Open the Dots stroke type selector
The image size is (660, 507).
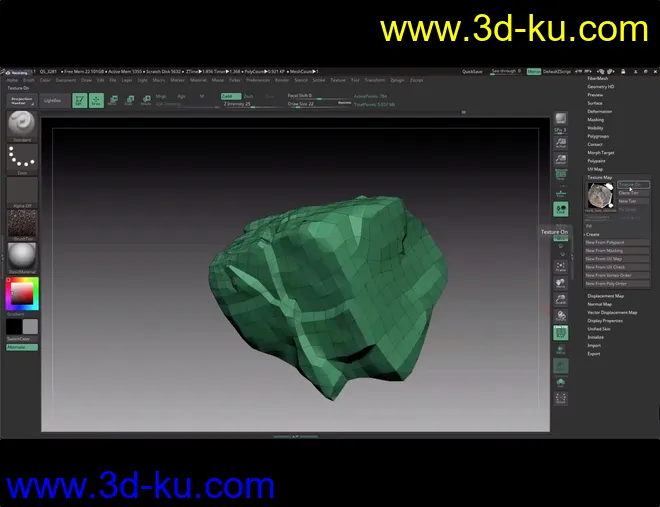22,159
